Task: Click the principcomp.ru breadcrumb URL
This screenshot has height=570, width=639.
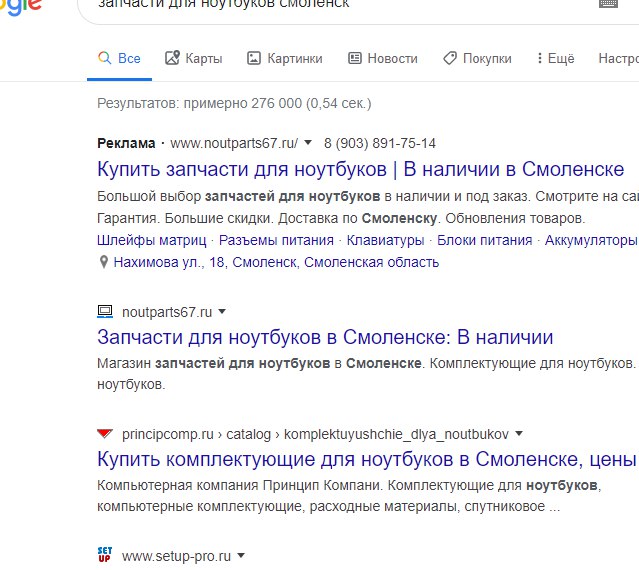Action: pos(315,434)
